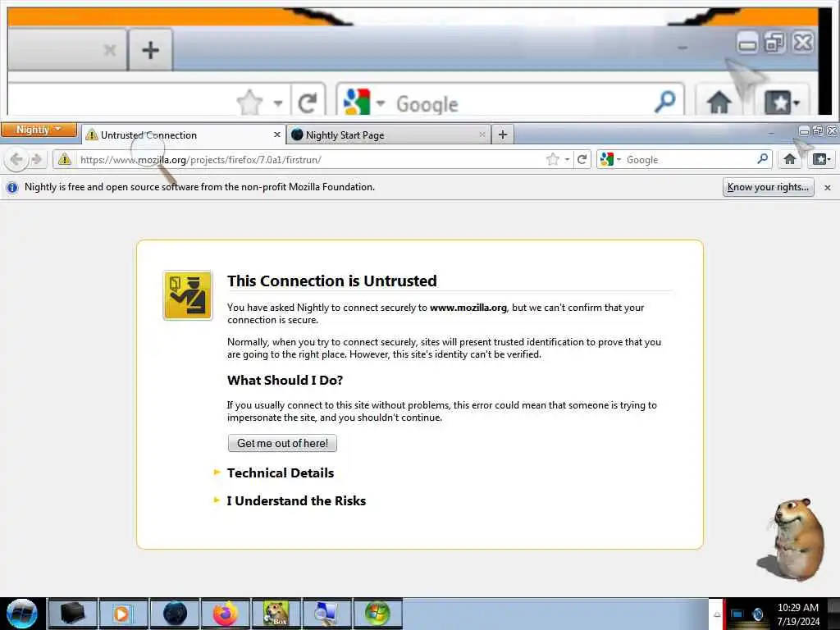Click the magnified new tab plus button
Viewport: 840px width, 630px height.
tap(151, 50)
